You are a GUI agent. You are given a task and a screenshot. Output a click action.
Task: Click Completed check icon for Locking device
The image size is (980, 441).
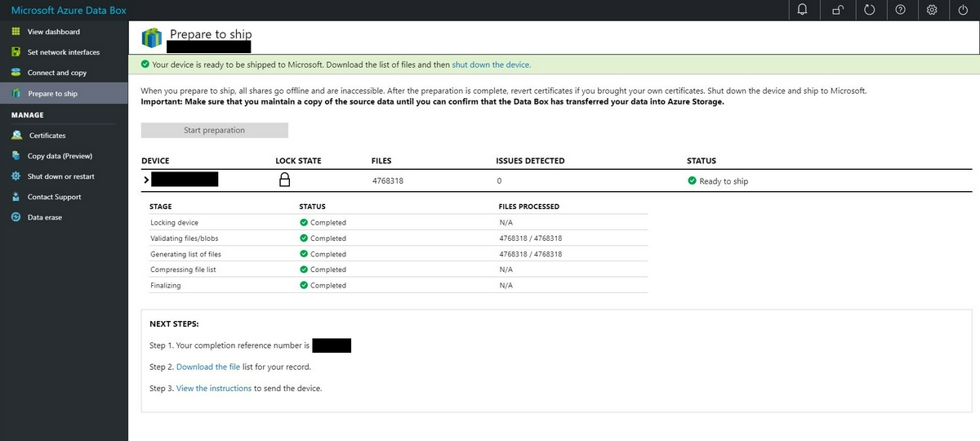[304, 222]
